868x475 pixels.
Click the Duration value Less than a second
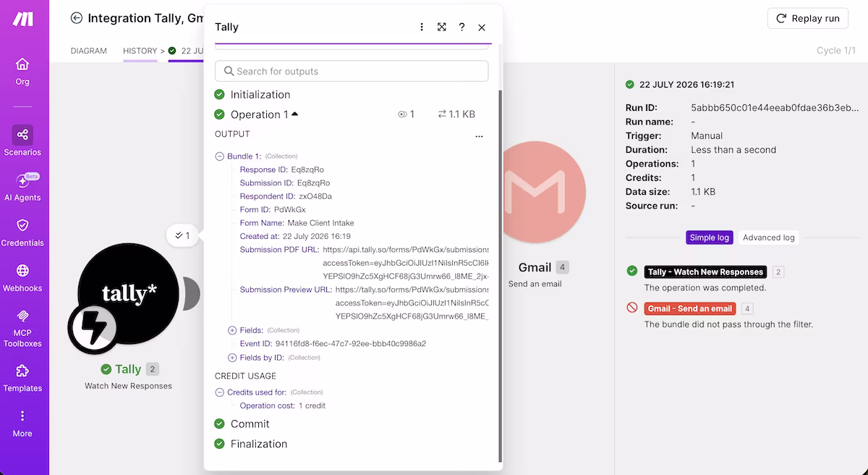(x=733, y=150)
